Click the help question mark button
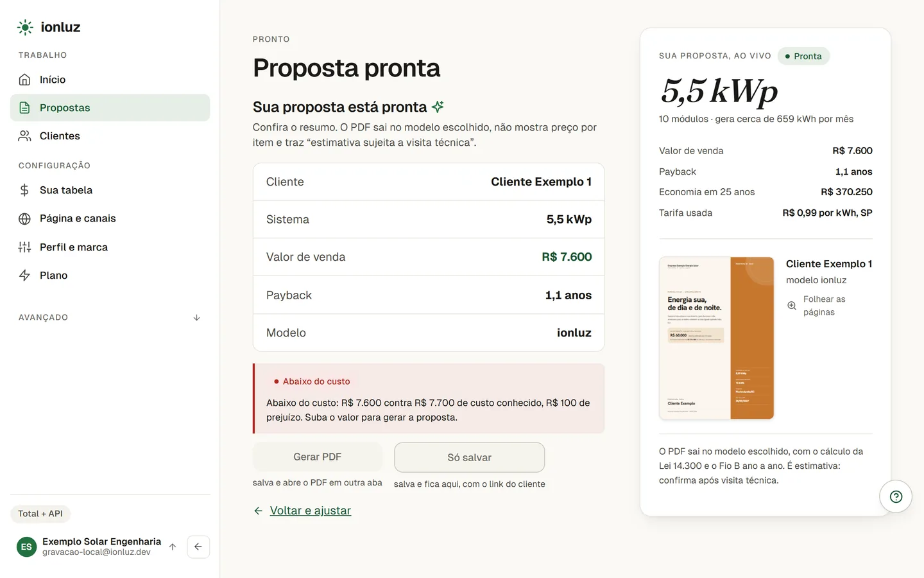The height and width of the screenshot is (578, 924). tap(896, 496)
